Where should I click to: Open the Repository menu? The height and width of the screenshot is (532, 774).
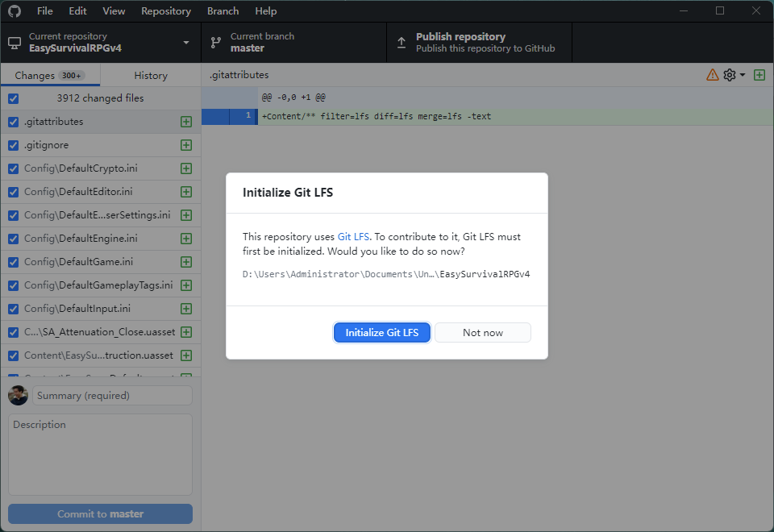(166, 10)
